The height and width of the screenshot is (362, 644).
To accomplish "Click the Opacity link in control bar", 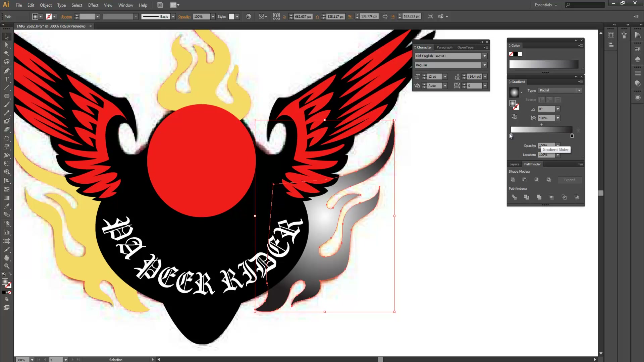I will click(x=184, y=16).
